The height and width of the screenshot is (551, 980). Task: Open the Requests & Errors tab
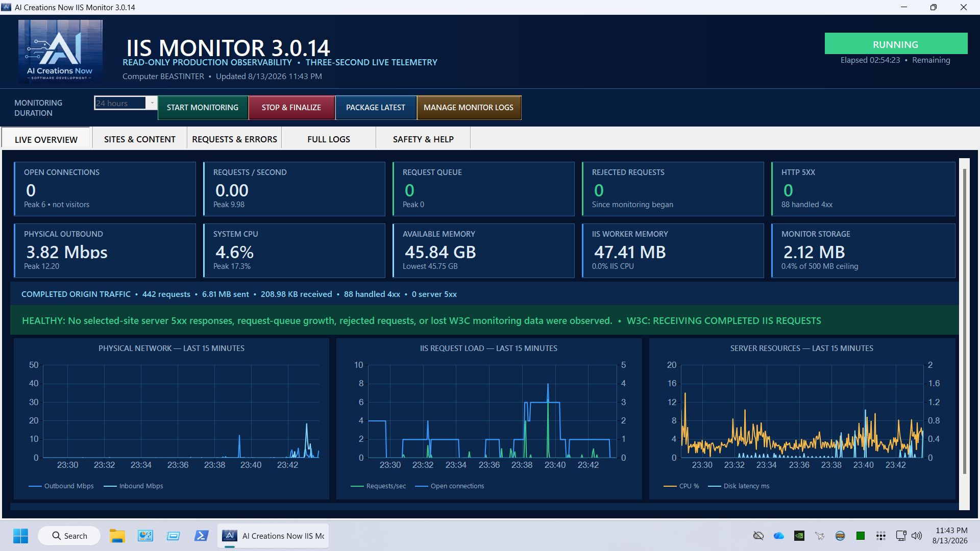(x=234, y=139)
